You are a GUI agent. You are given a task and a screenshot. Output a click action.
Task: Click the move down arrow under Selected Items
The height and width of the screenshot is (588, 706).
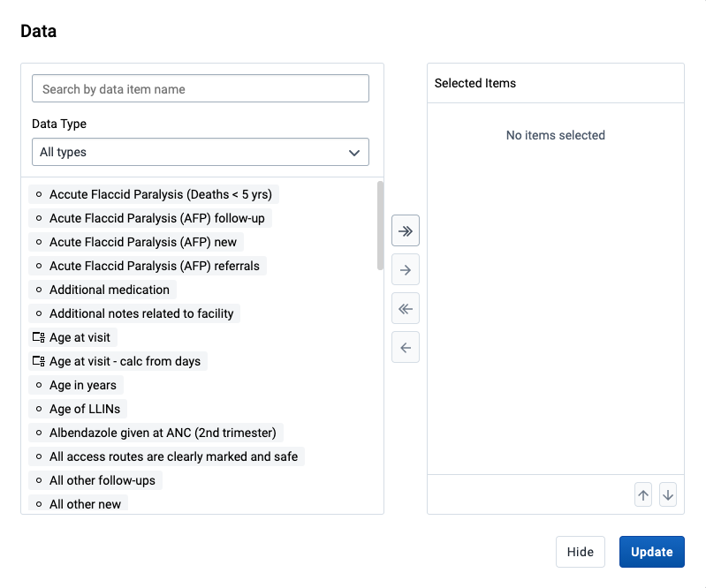[668, 494]
